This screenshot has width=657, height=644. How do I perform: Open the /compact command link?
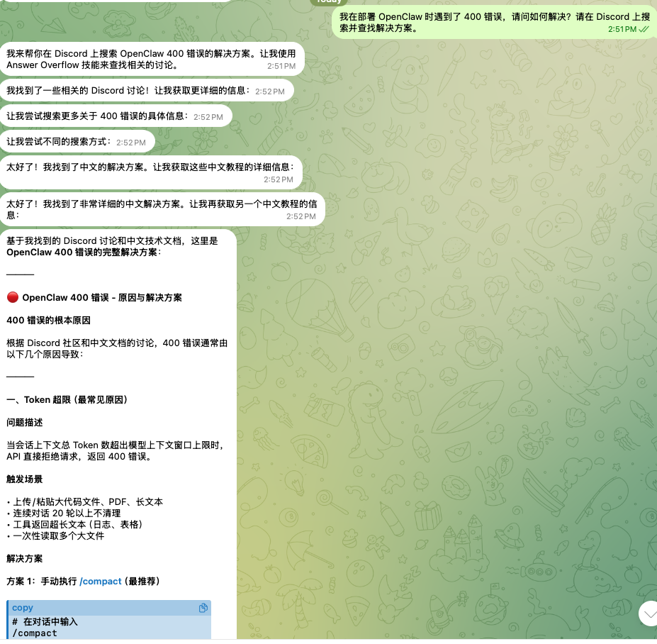click(x=101, y=581)
